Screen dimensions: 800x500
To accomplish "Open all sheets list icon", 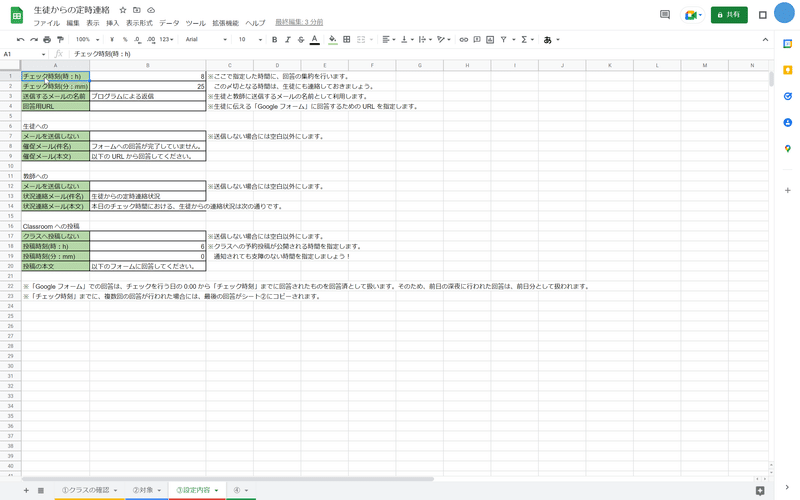I will point(41,490).
